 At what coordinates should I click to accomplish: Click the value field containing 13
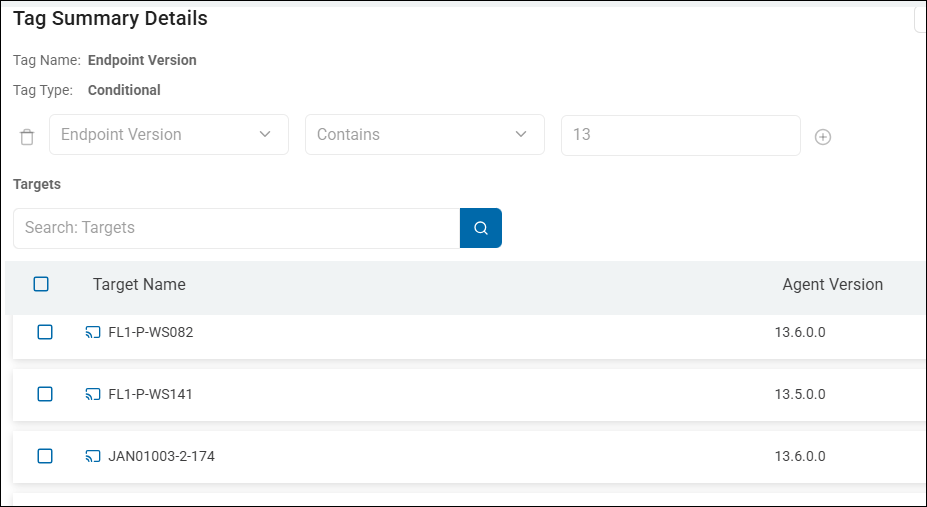[680, 135]
